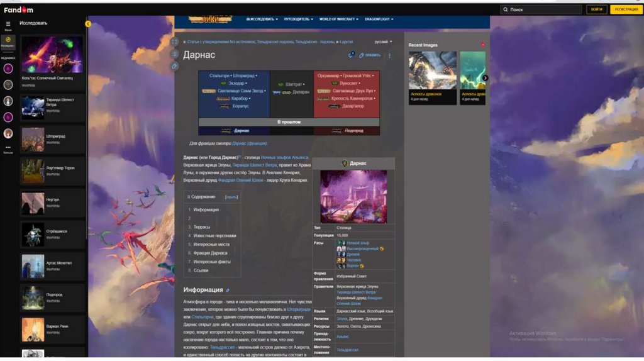Edit the Информация section link icon
The width and height of the screenshot is (644, 361).
point(228,291)
